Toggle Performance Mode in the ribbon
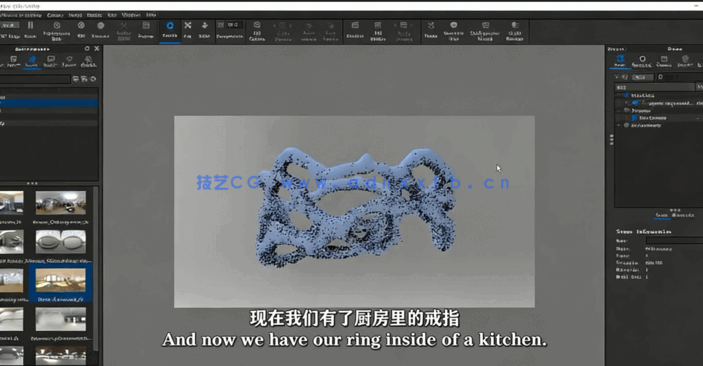 (56, 30)
